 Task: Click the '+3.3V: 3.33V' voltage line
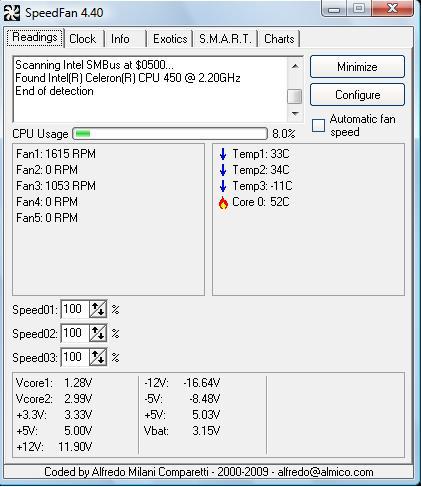[54, 415]
